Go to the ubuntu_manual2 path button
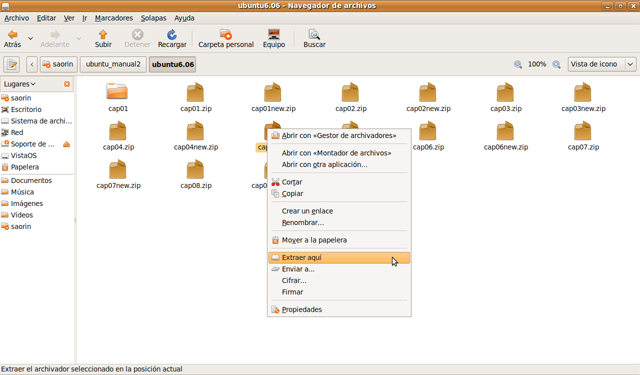The height and width of the screenshot is (375, 640). click(113, 64)
